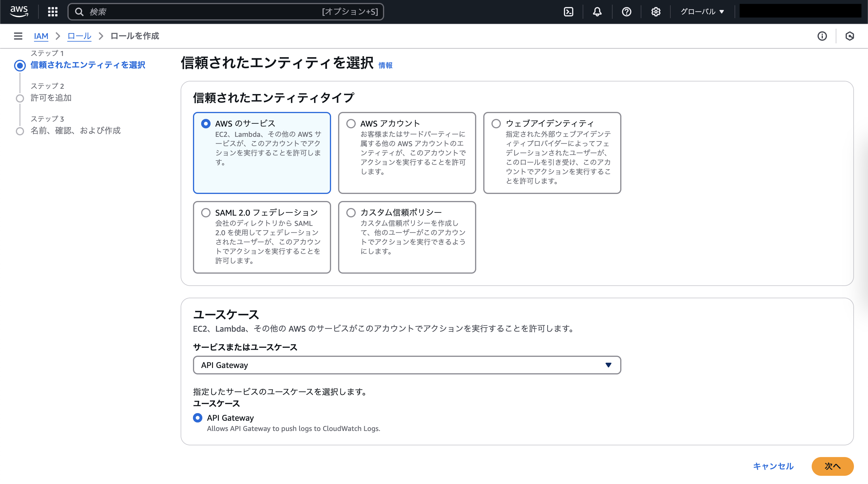Screen dimensions: 868x484
Task: Click the search magnifier icon
Action: pyautogui.click(x=79, y=12)
